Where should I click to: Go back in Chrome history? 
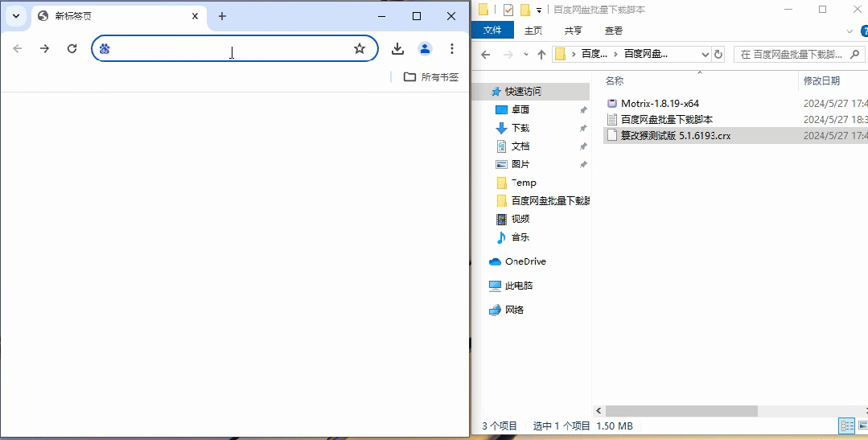tap(18, 49)
